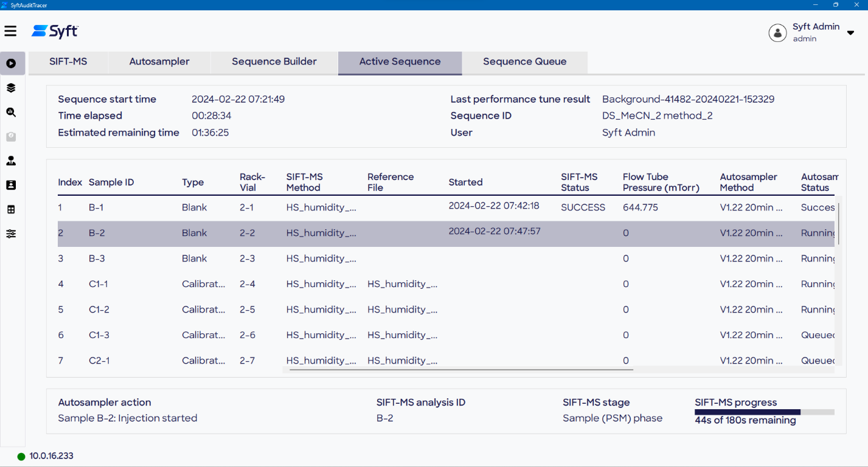868x467 pixels.
Task: Click the green connection status dot
Action: 21,456
